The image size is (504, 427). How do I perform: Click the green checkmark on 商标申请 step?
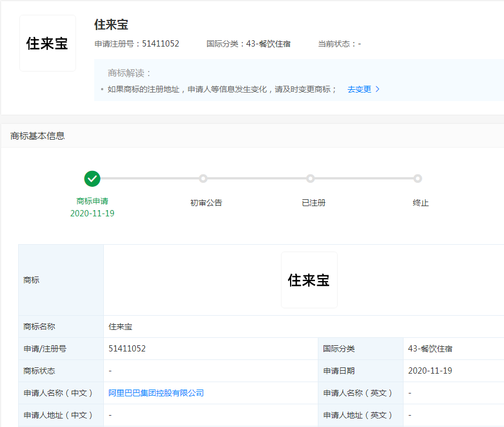[x=93, y=178]
